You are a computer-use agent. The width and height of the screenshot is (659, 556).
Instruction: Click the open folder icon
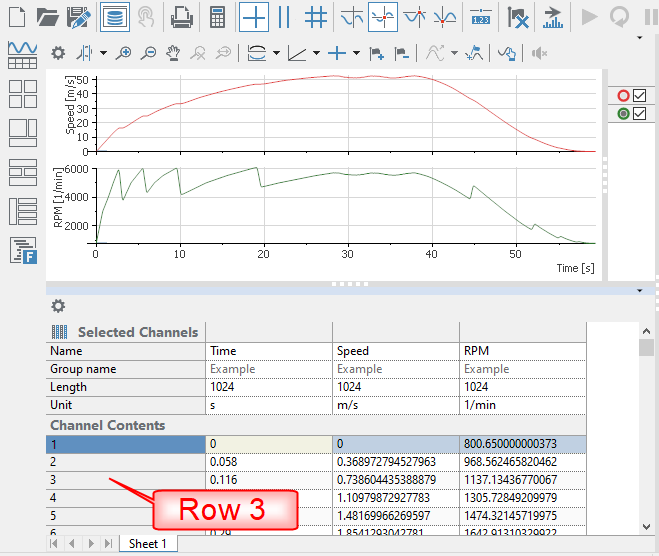pyautogui.click(x=47, y=17)
